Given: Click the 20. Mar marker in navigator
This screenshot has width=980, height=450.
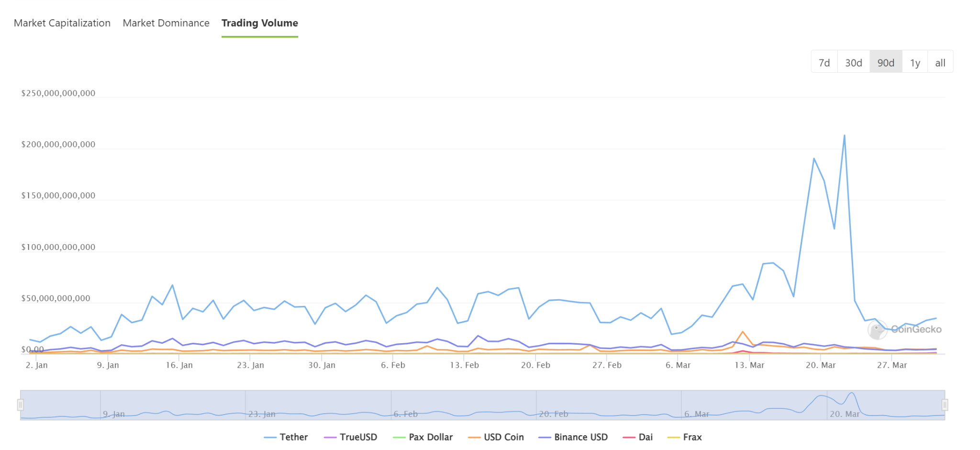Looking at the screenshot, I should point(844,414).
